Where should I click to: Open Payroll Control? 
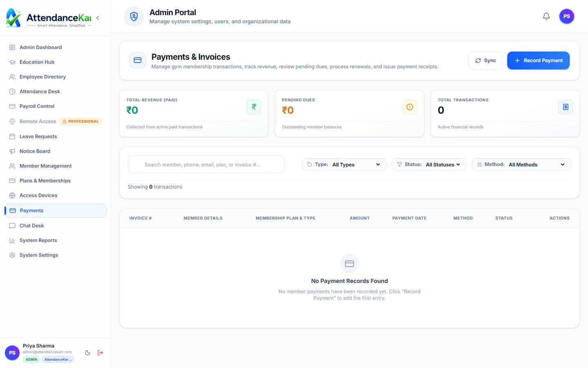(56, 106)
